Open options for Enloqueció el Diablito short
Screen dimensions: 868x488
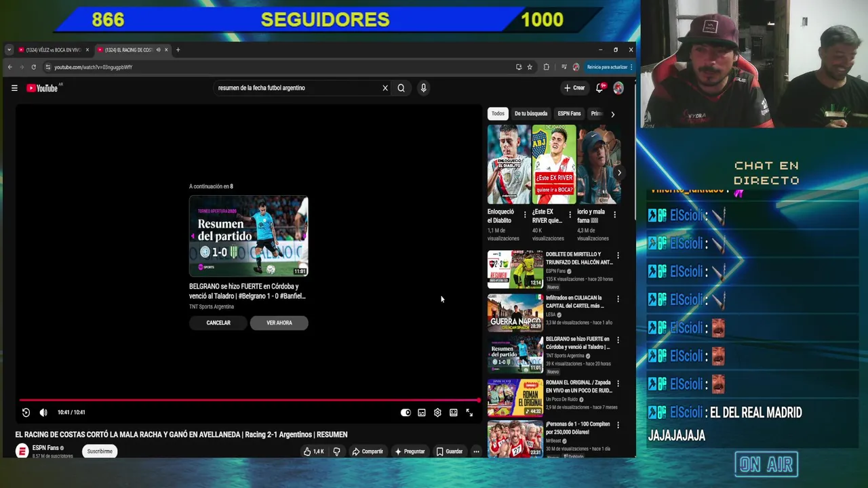525,215
